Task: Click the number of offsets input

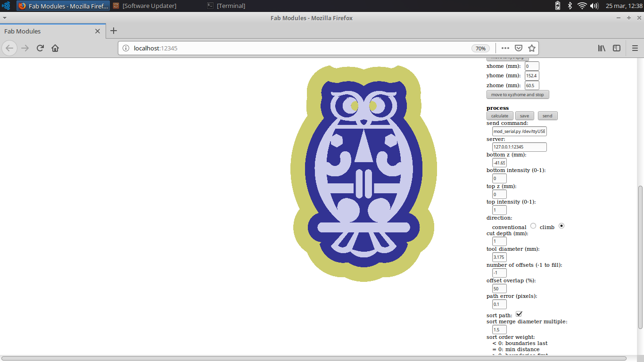Action: [499, 273]
